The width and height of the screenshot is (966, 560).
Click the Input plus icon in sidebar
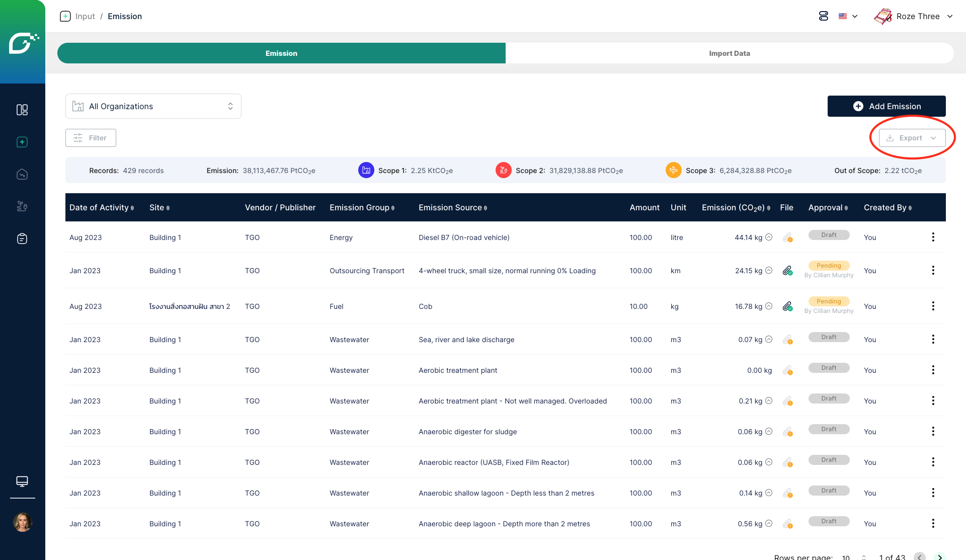tap(22, 142)
